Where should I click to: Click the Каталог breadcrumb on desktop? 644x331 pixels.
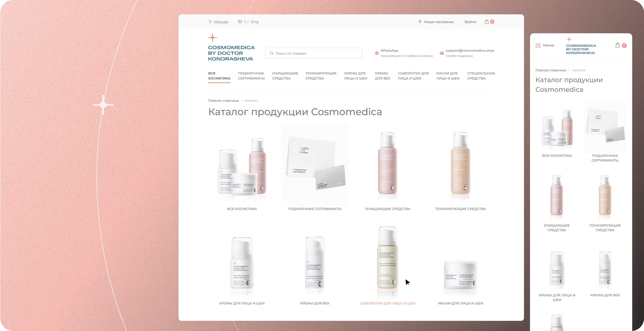coord(251,100)
